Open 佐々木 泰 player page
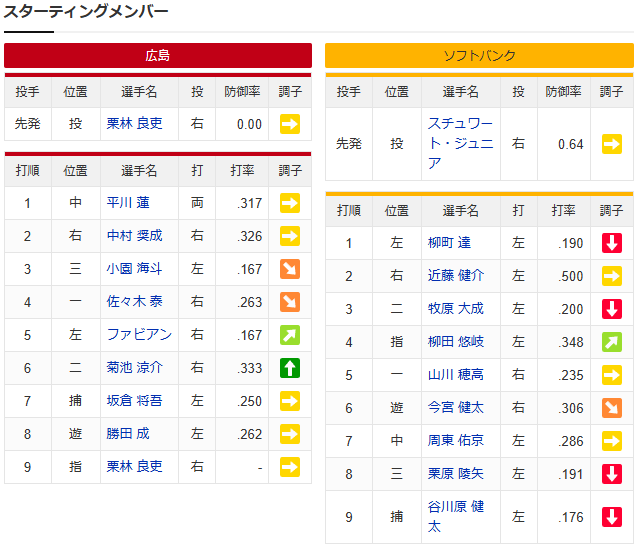The image size is (640, 547). click(x=134, y=302)
